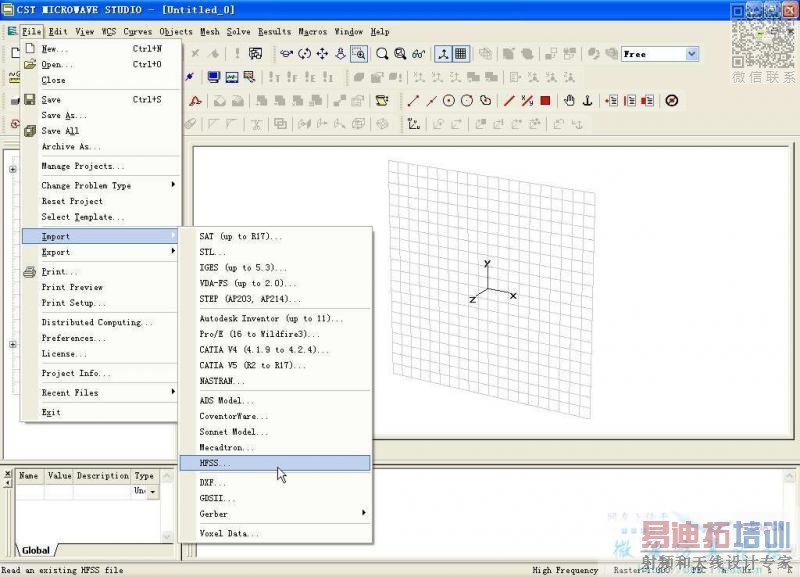Viewport: 800px width, 577px height.
Task: Expand the Gerber submenu
Action: pyautogui.click(x=275, y=514)
